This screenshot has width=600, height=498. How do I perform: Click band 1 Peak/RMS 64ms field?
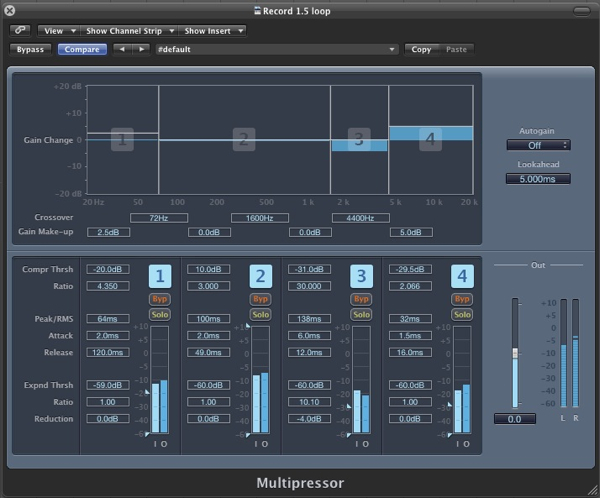coord(108,318)
